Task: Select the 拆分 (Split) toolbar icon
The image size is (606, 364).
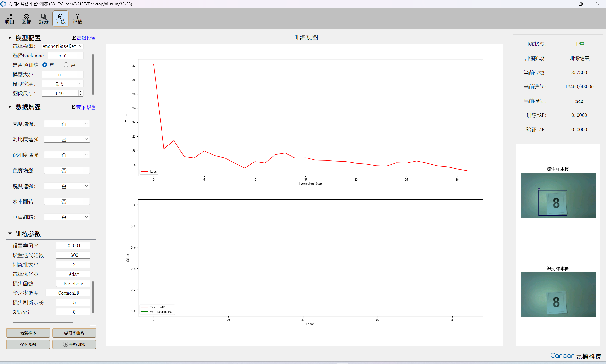Action: click(44, 19)
